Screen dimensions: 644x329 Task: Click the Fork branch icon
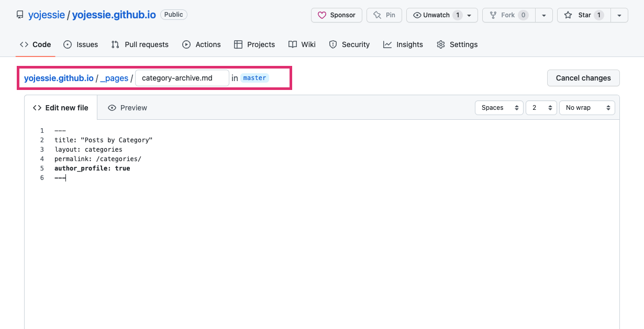493,15
